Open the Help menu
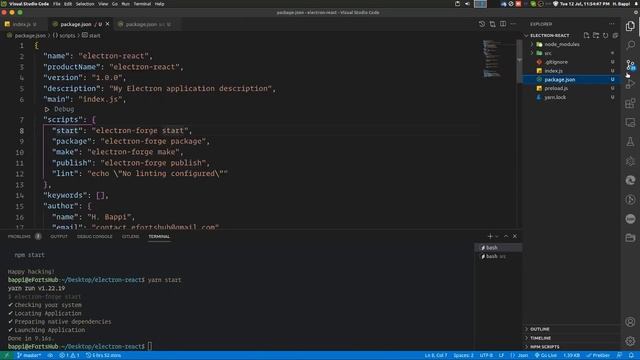Image resolution: width=640 pixels, height=360 pixels. tap(160, 4)
